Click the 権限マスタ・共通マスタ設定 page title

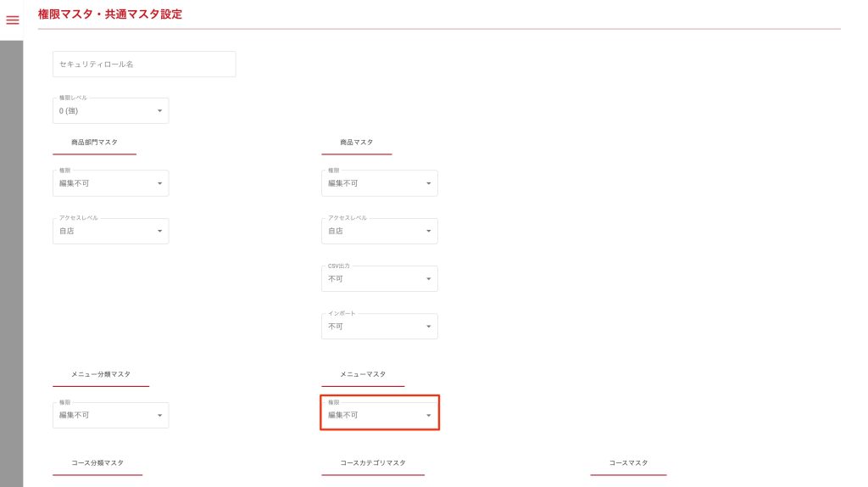point(110,14)
